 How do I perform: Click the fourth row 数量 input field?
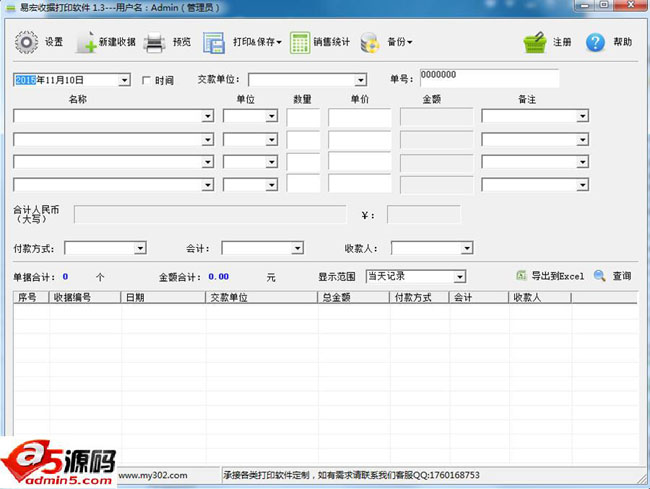(303, 183)
